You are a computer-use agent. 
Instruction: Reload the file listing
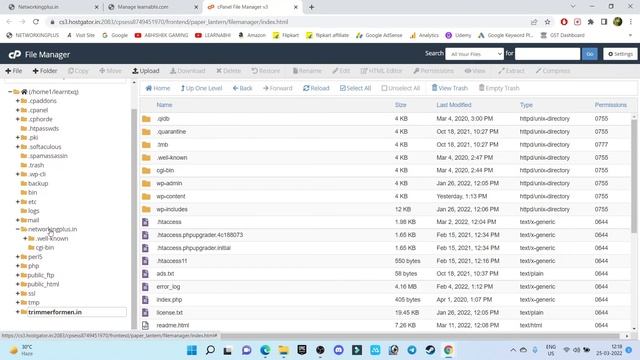pos(316,88)
